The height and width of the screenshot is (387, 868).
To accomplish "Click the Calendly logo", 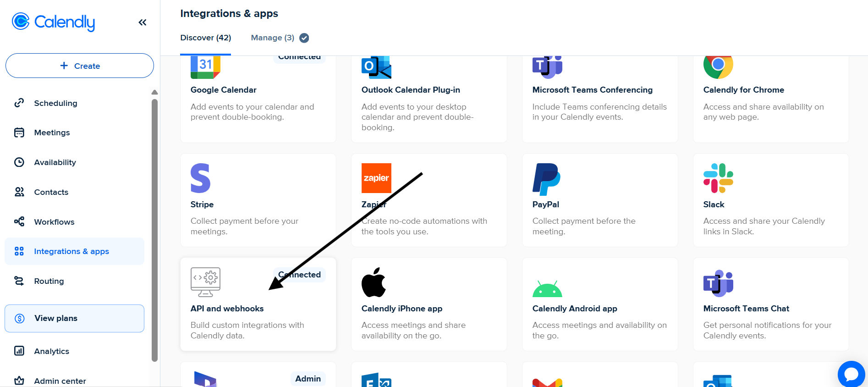I will pyautogui.click(x=53, y=22).
